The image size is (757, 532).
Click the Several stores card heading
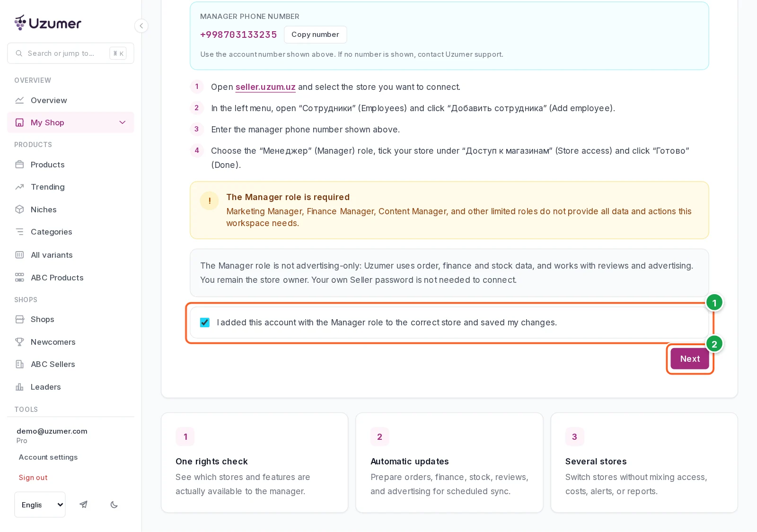596,462
